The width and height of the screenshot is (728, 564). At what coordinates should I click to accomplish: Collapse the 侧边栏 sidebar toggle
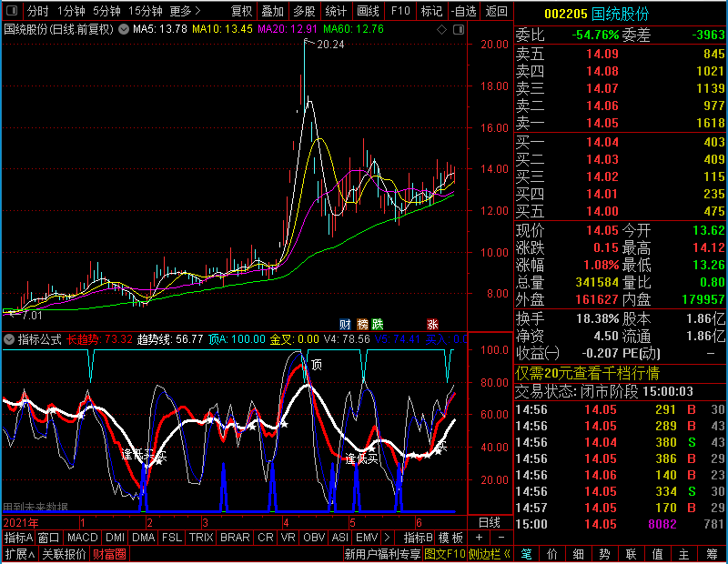[490, 554]
